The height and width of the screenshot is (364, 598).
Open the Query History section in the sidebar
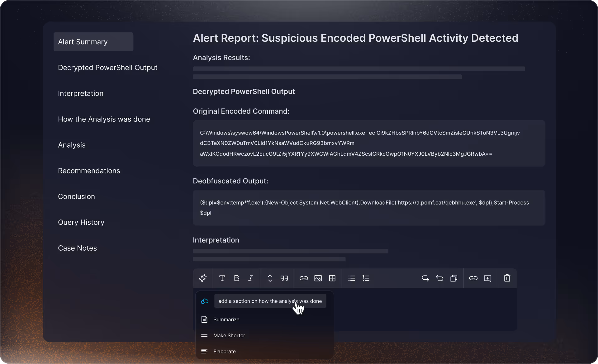tap(81, 222)
